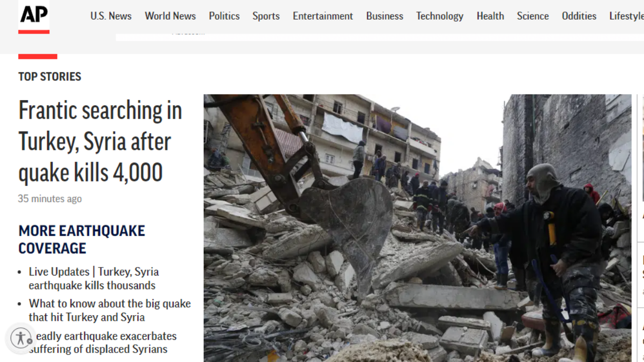The height and width of the screenshot is (362, 644).
Task: Go to the World News section
Action: point(170,16)
